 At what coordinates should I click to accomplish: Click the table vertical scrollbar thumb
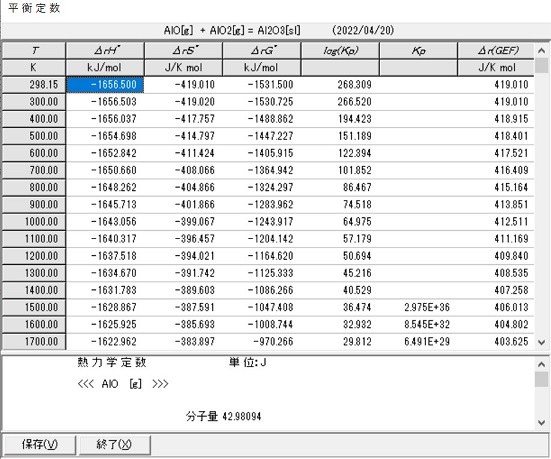click(x=542, y=66)
